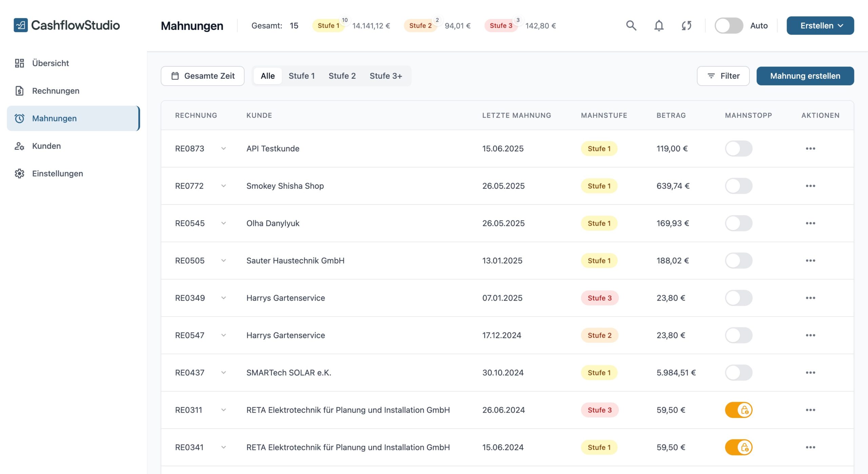The image size is (868, 474).
Task: Disable Mahnstopp for invoice RE0311
Action: [x=738, y=410]
